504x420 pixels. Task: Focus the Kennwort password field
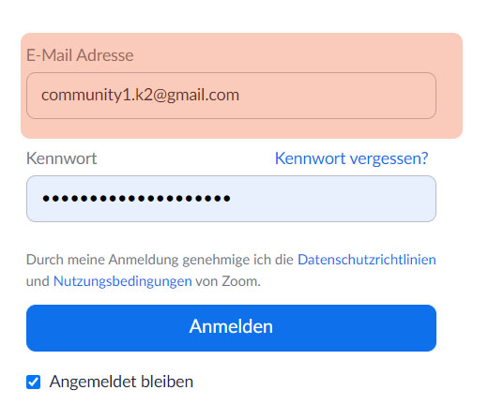pos(231,199)
